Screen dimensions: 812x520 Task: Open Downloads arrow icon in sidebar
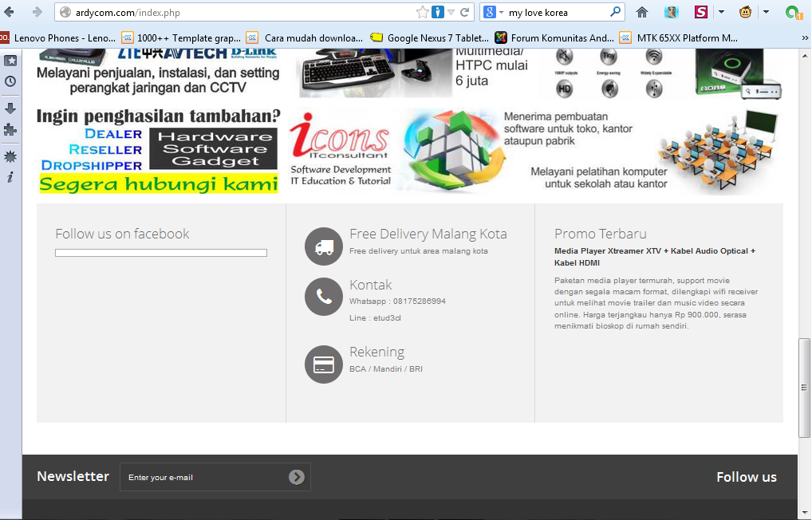tap(10, 108)
